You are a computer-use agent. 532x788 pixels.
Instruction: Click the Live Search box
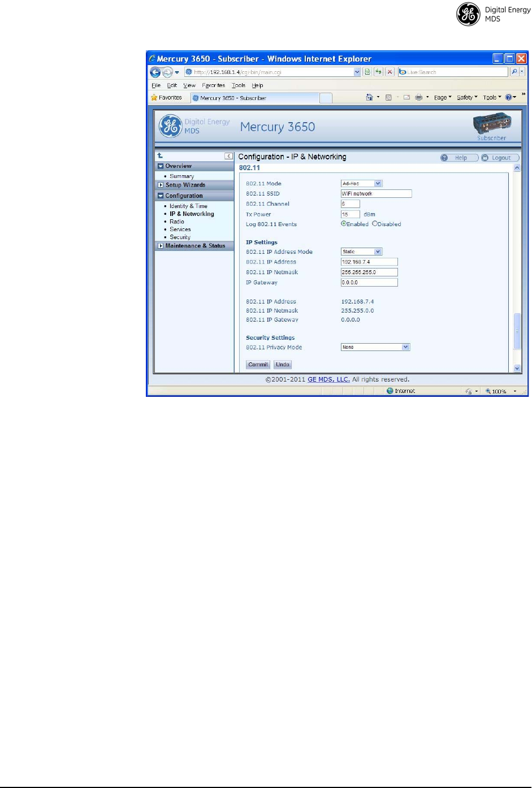453,72
